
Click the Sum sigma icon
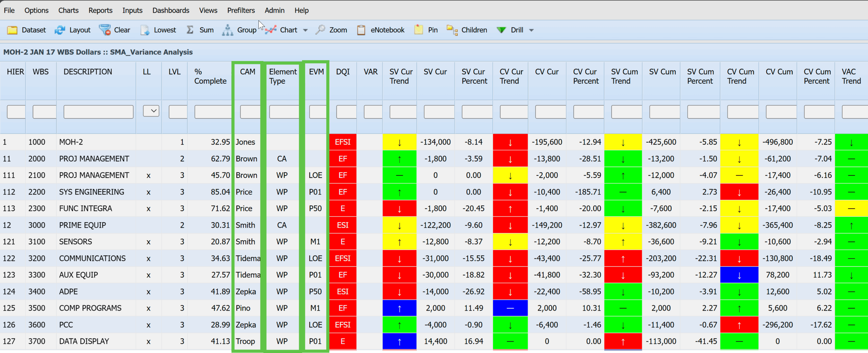(x=190, y=30)
